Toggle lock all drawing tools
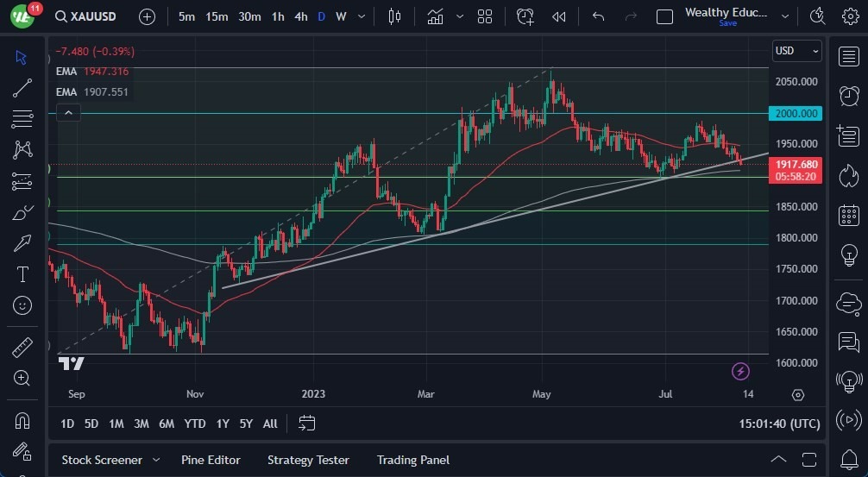The width and height of the screenshot is (868, 477). pyautogui.click(x=22, y=453)
